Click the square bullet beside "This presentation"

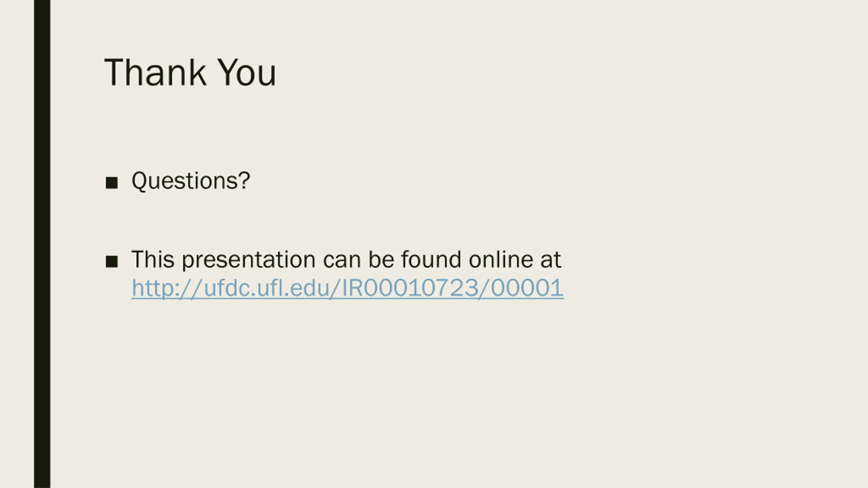[112, 262]
